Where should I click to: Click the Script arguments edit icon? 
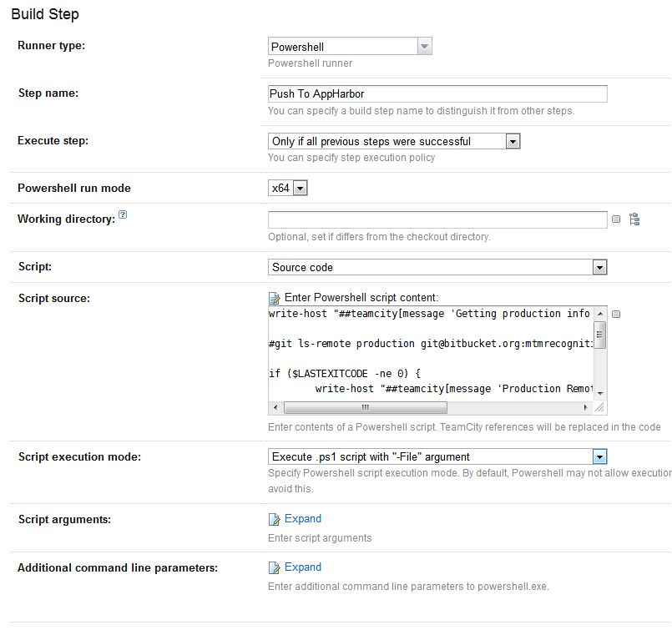(274, 520)
